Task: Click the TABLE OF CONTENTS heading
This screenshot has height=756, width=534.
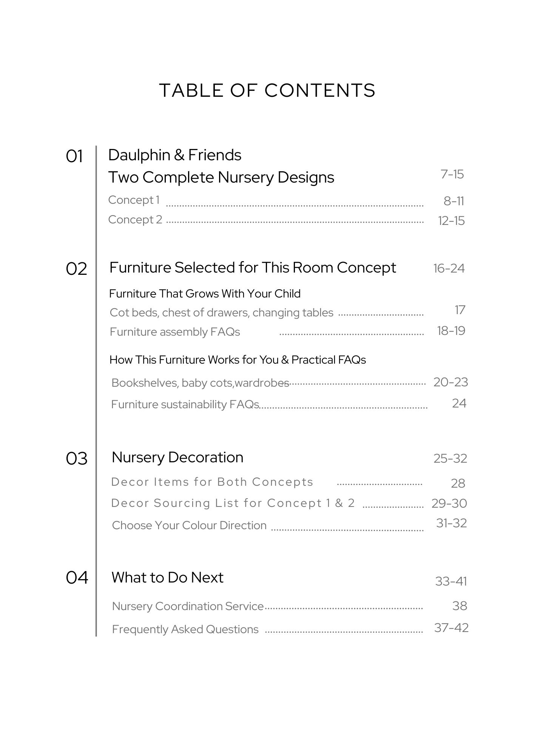Action: [x=267, y=91]
